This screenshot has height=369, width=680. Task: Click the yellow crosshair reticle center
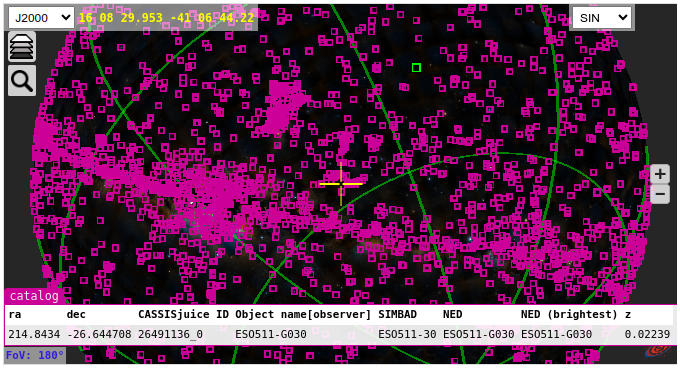point(341,184)
